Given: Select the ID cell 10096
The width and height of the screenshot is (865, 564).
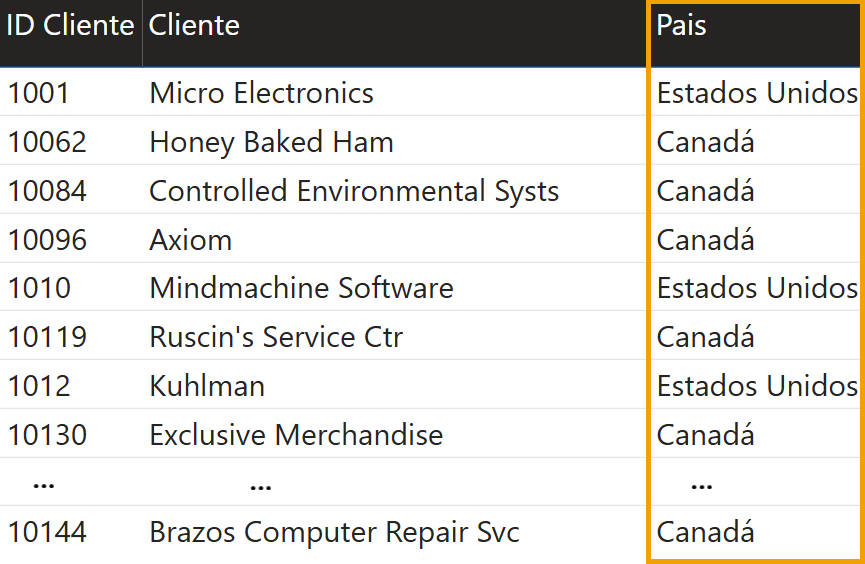Looking at the screenshot, I should click(x=47, y=240).
